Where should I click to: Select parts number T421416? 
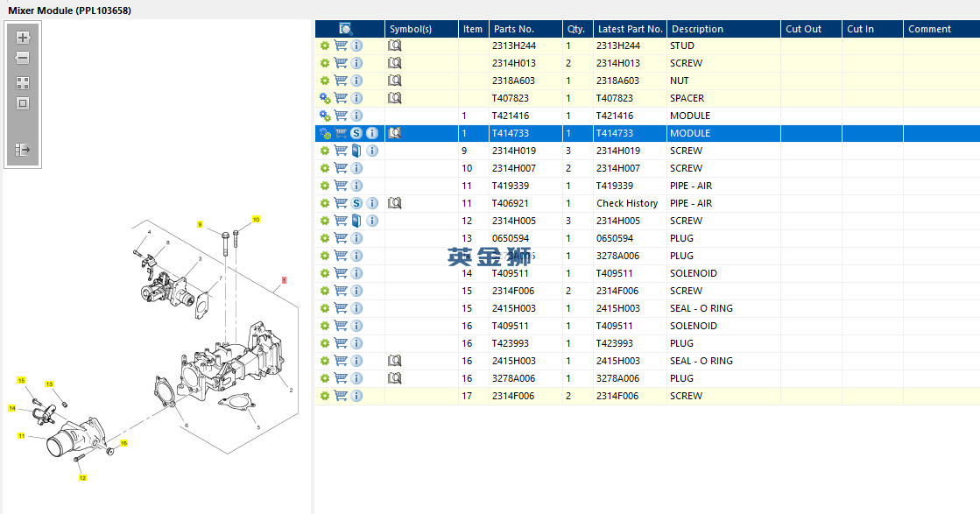511,116
